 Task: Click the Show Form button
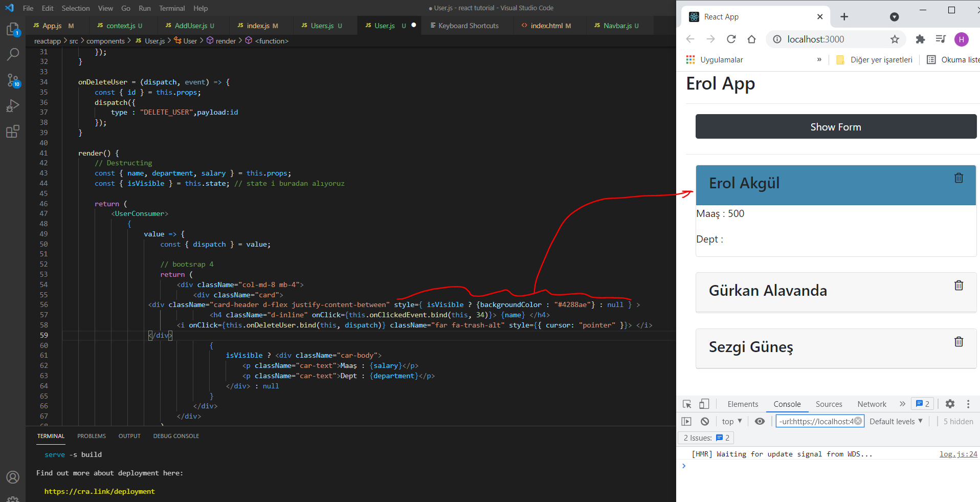point(835,127)
